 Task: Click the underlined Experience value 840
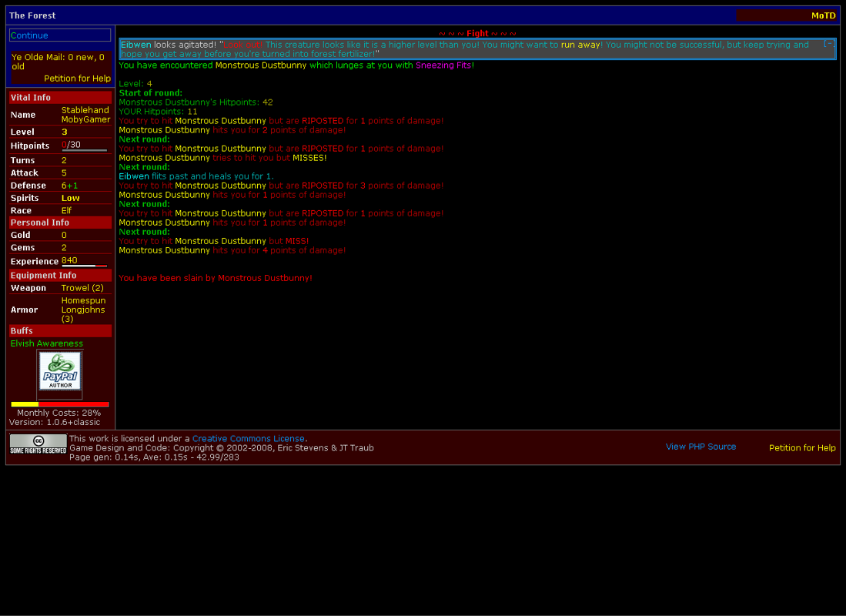[x=71, y=261]
